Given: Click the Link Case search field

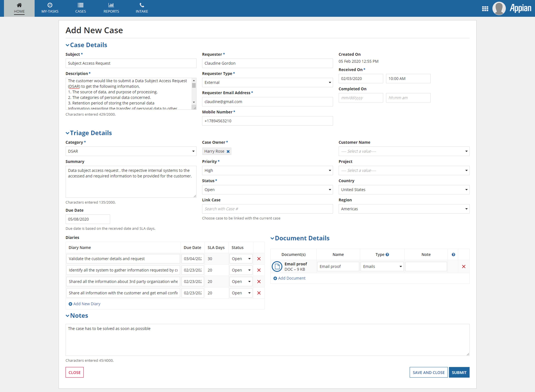Looking at the screenshot, I should click(267, 209).
